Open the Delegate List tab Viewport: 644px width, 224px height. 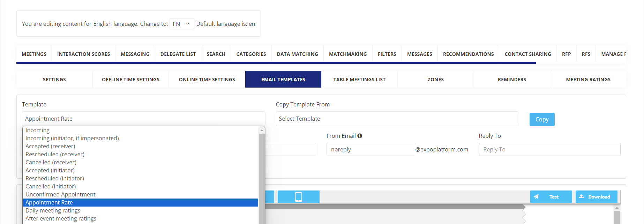[x=178, y=54]
